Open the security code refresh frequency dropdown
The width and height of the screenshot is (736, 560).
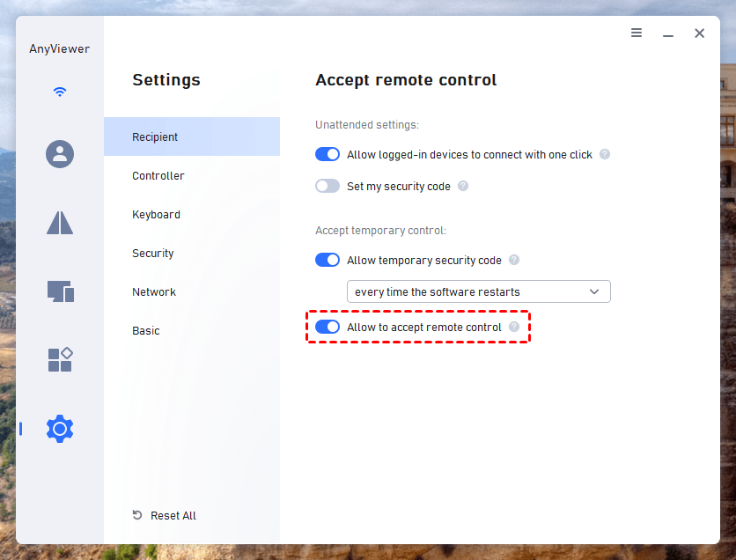click(x=478, y=291)
